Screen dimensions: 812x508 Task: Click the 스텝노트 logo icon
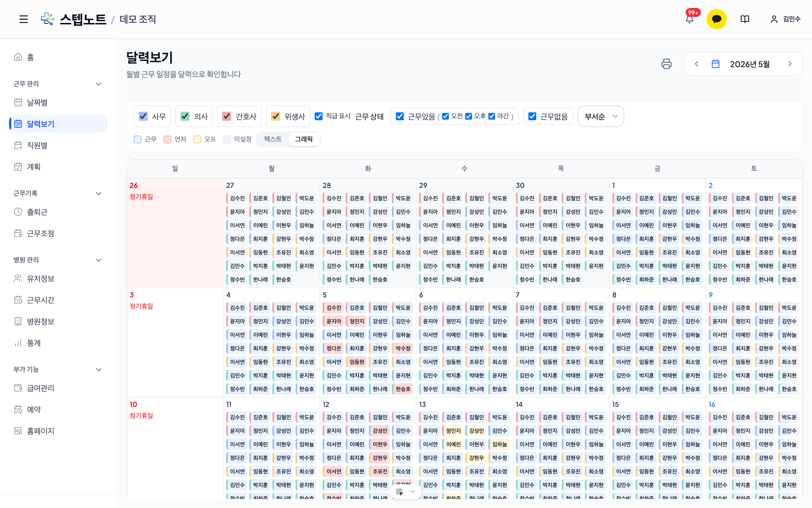(x=48, y=19)
